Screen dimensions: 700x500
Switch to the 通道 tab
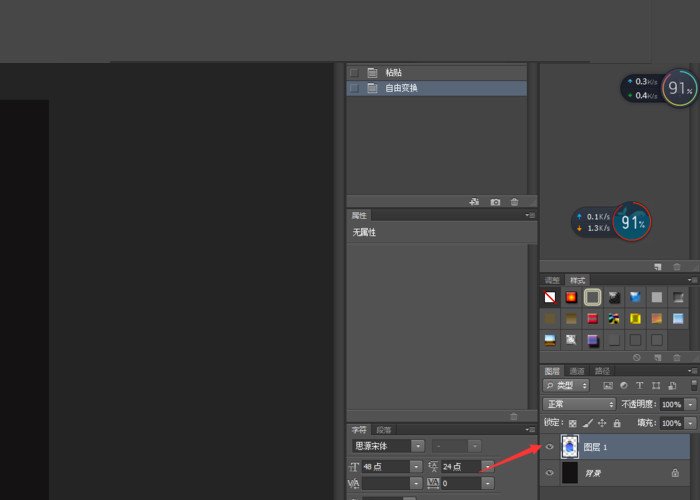[577, 371]
